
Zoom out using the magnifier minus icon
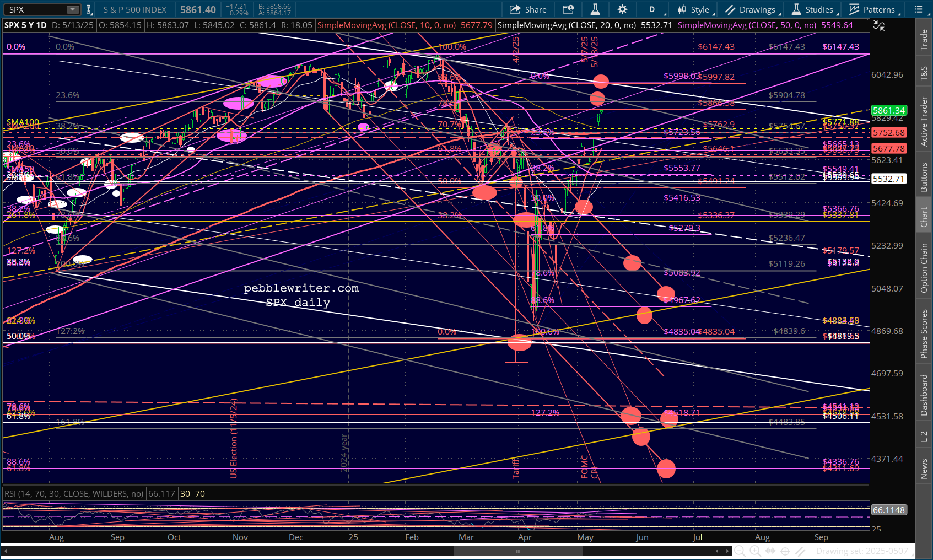[x=740, y=551]
